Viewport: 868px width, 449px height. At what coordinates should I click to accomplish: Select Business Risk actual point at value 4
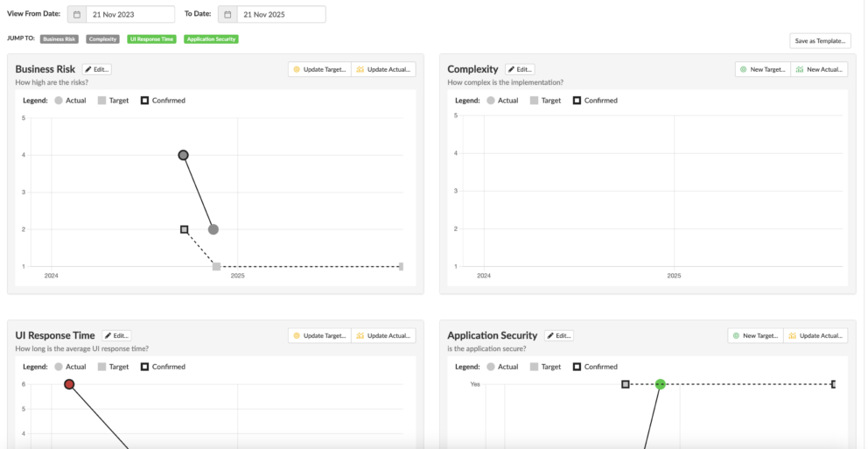[183, 155]
